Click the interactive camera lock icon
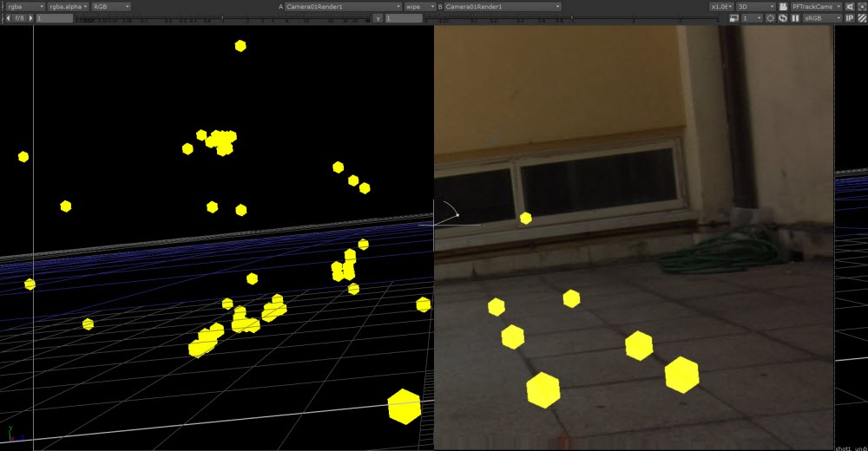The height and width of the screenshot is (451, 868). click(851, 7)
